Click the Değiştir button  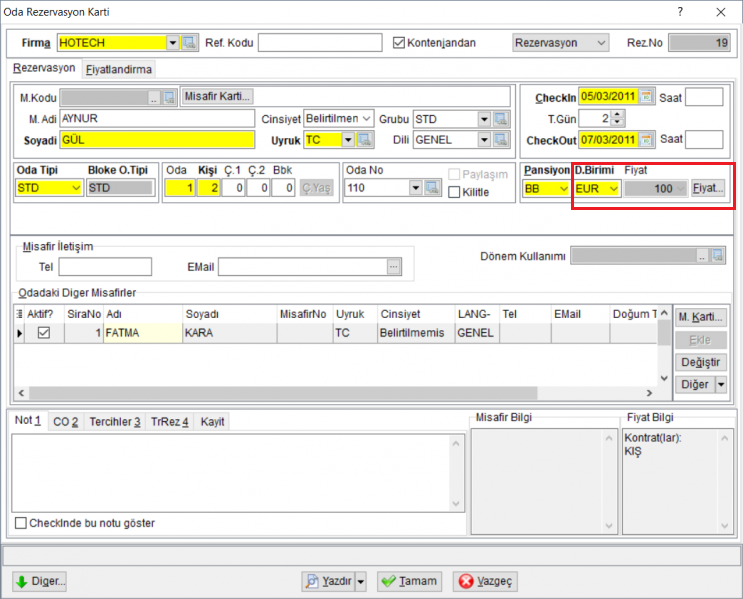click(700, 362)
